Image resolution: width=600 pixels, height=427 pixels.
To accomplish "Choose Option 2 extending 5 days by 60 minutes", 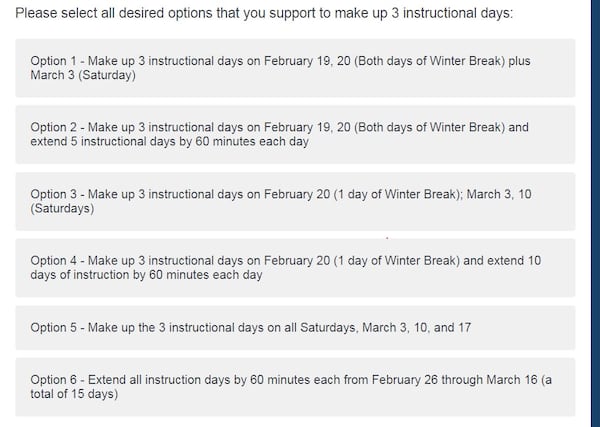I will (x=295, y=134).
